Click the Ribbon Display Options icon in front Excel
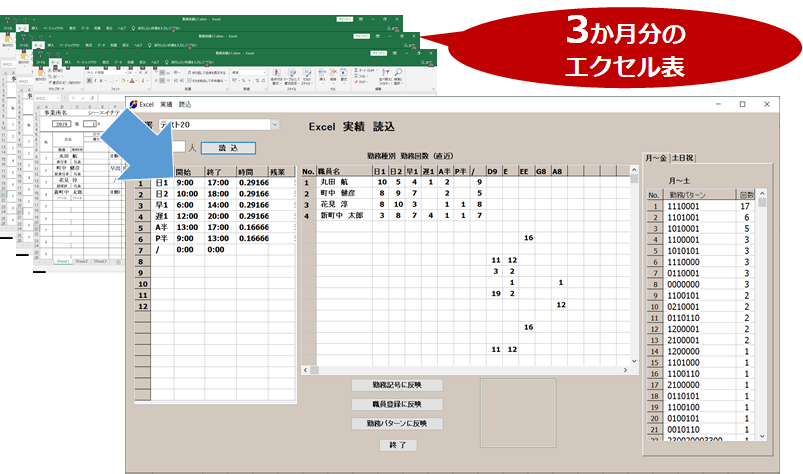 click(x=395, y=53)
